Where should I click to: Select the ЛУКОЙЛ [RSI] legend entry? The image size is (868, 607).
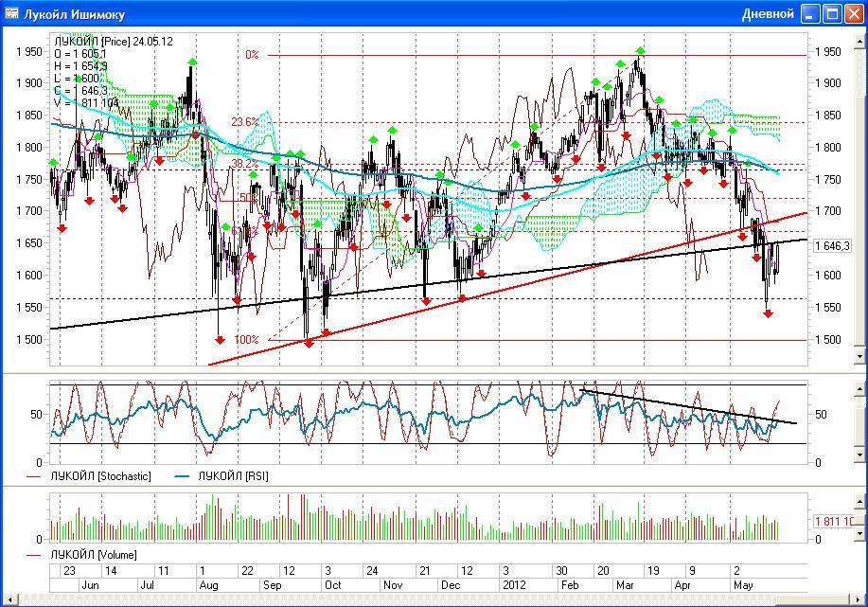[232, 476]
